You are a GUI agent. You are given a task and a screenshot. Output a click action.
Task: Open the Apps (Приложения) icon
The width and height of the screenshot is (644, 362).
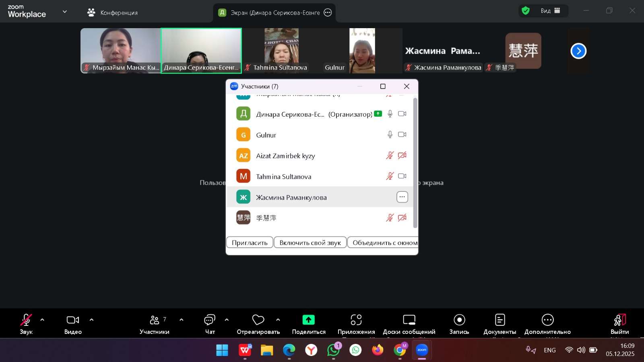pyautogui.click(x=356, y=320)
